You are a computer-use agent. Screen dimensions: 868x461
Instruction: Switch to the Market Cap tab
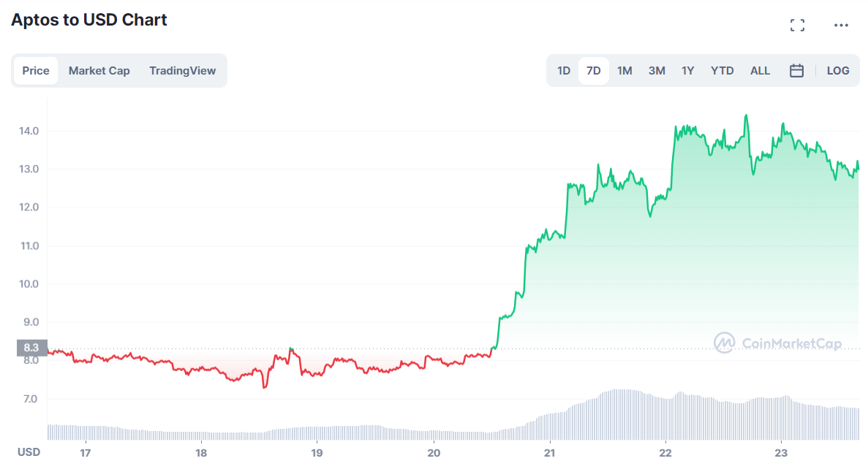coord(99,71)
